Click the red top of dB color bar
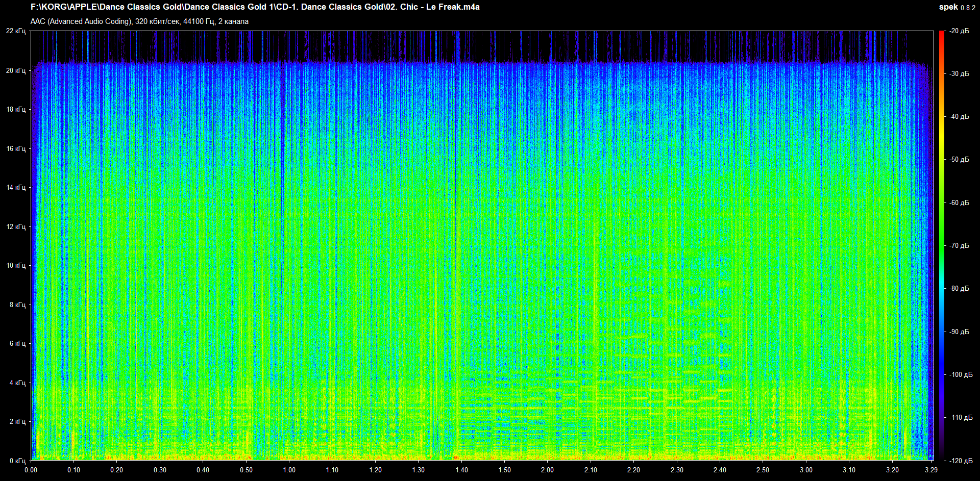Screen dimensions: 980x481 [x=941, y=34]
